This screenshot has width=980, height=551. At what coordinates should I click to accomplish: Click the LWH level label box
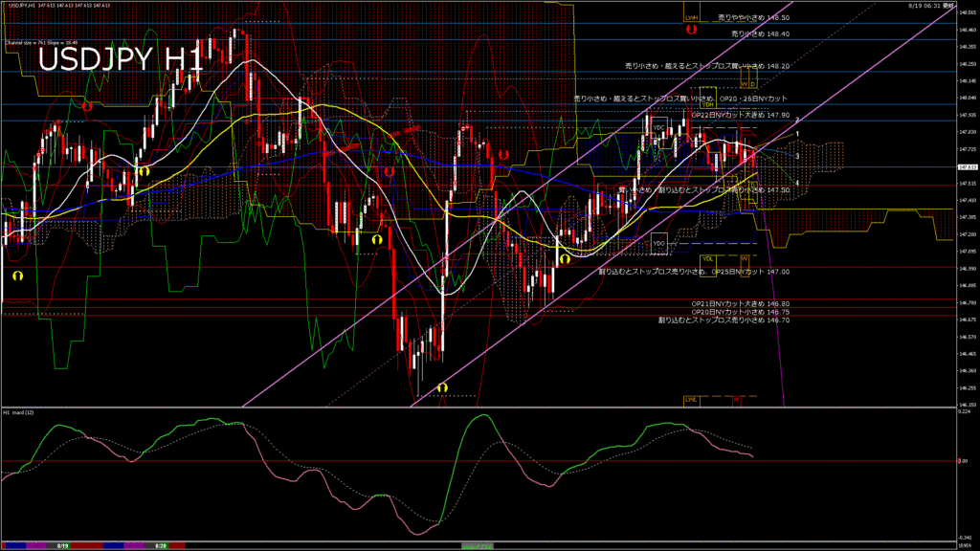pos(691,17)
